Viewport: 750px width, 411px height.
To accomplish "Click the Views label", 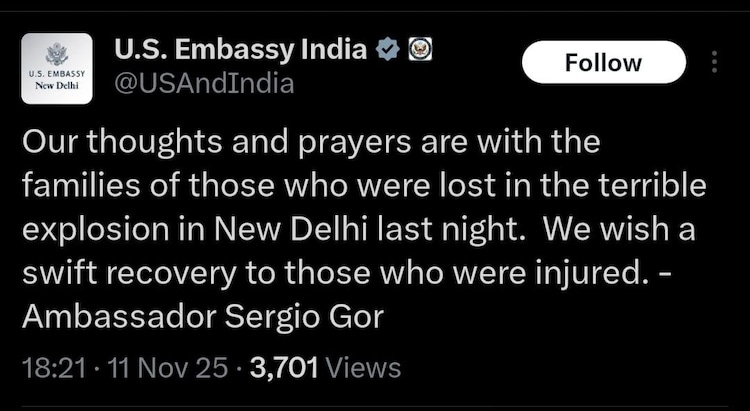I will [x=364, y=368].
